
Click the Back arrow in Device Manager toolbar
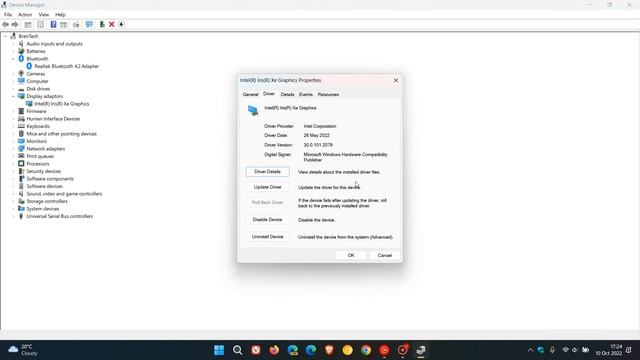click(5, 24)
